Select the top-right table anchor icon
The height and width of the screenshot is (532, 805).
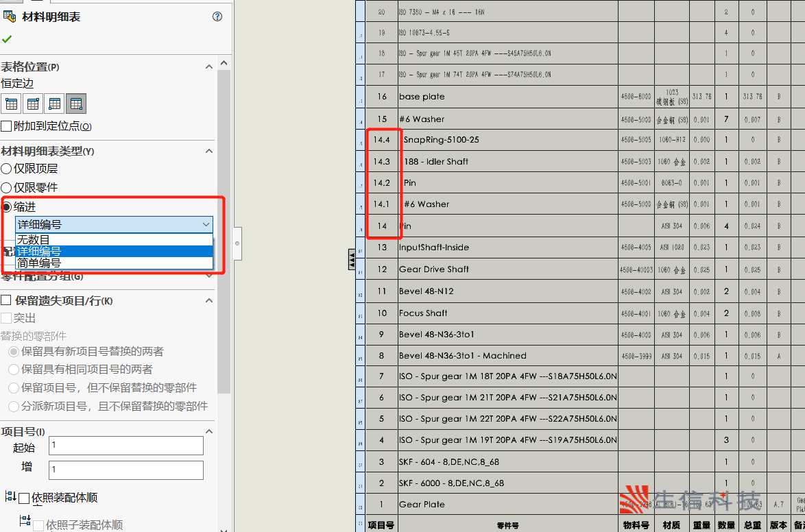point(33,103)
